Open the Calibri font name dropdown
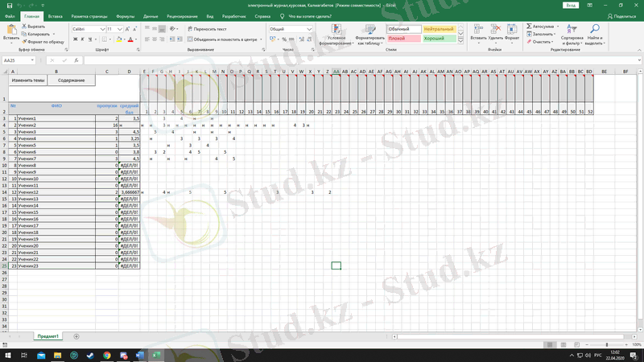The width and height of the screenshot is (644, 362). [103, 29]
